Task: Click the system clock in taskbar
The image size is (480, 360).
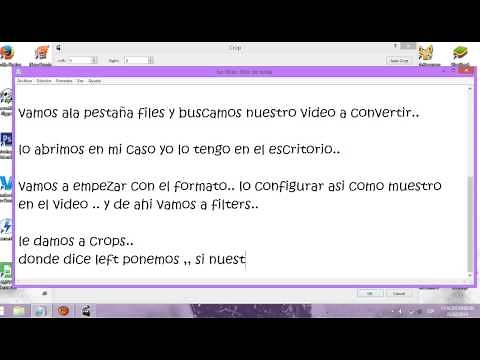Action: point(457,311)
